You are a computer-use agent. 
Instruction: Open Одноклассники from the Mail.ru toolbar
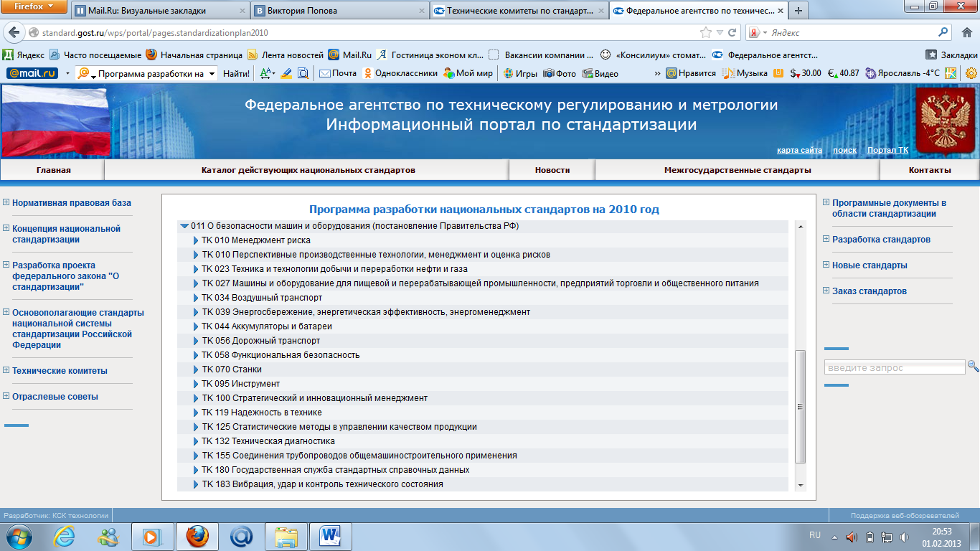pos(400,73)
